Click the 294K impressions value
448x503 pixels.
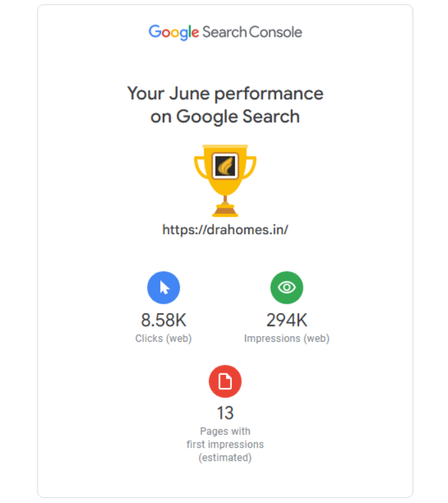tap(287, 320)
